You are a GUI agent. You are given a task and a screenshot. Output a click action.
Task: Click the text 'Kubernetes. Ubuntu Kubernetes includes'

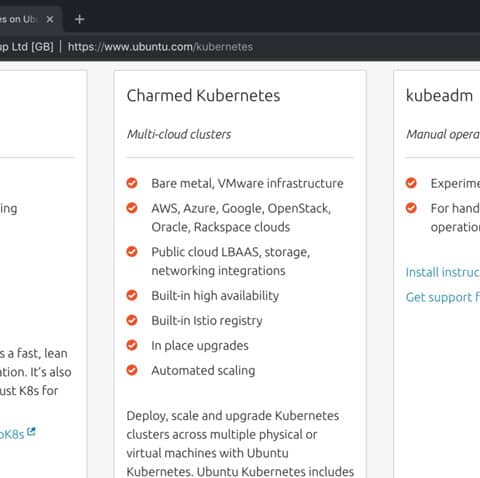tap(240, 472)
